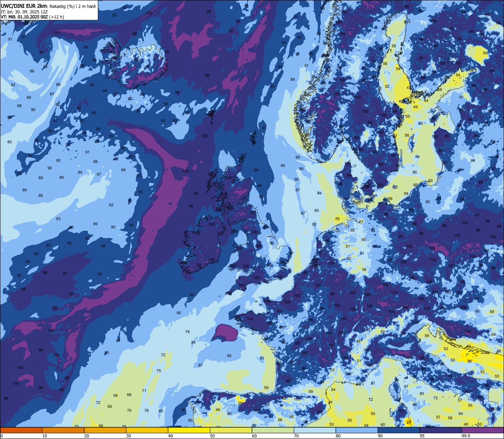Click the dark orange legend swatch below 10
The width and height of the screenshot is (504, 439).
pyautogui.click(x=21, y=430)
